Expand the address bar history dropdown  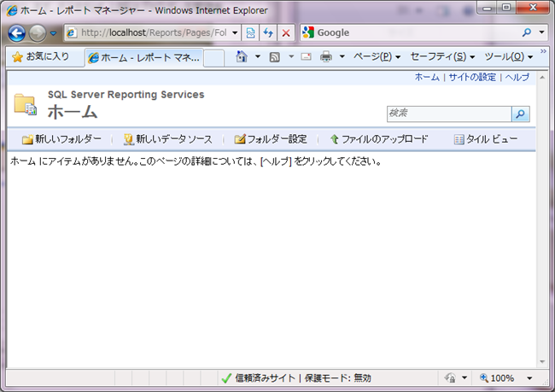tap(235, 33)
